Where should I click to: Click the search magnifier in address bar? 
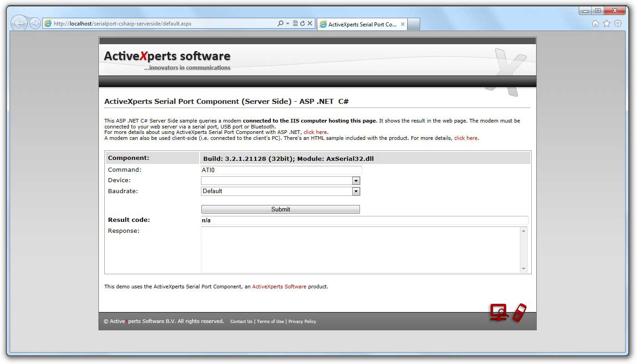click(x=280, y=24)
